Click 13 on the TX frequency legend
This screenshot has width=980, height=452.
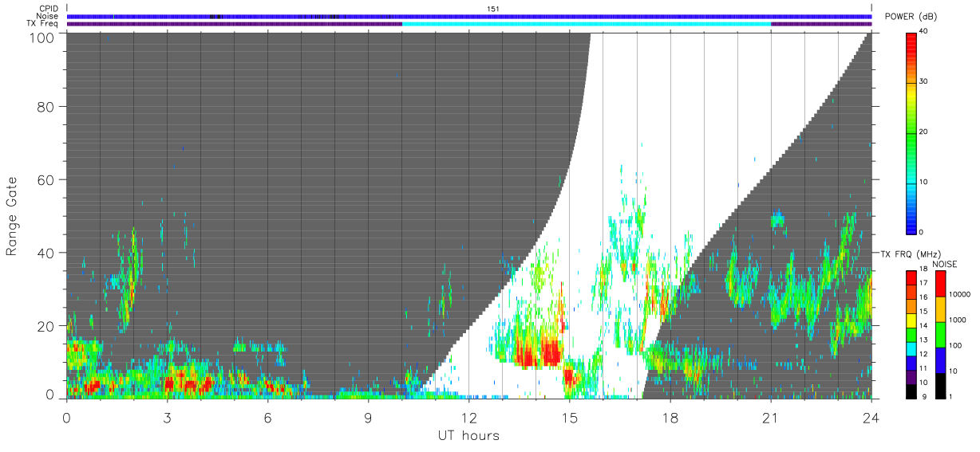[x=923, y=340]
